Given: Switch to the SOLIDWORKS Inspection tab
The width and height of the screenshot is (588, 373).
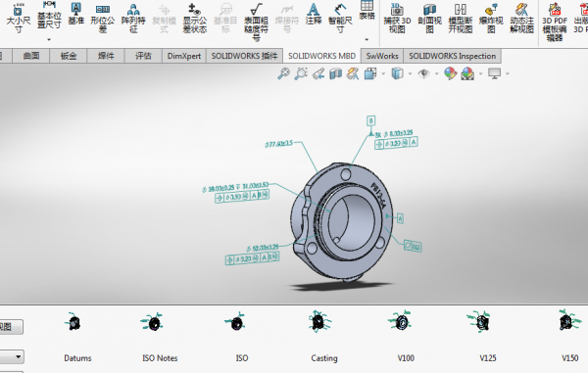Looking at the screenshot, I should [x=452, y=56].
